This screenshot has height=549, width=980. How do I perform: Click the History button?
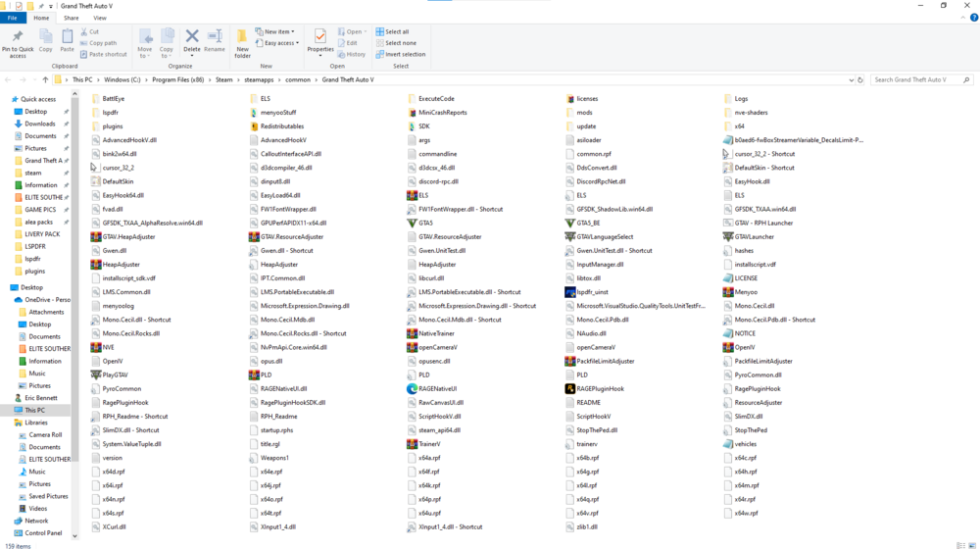point(351,54)
